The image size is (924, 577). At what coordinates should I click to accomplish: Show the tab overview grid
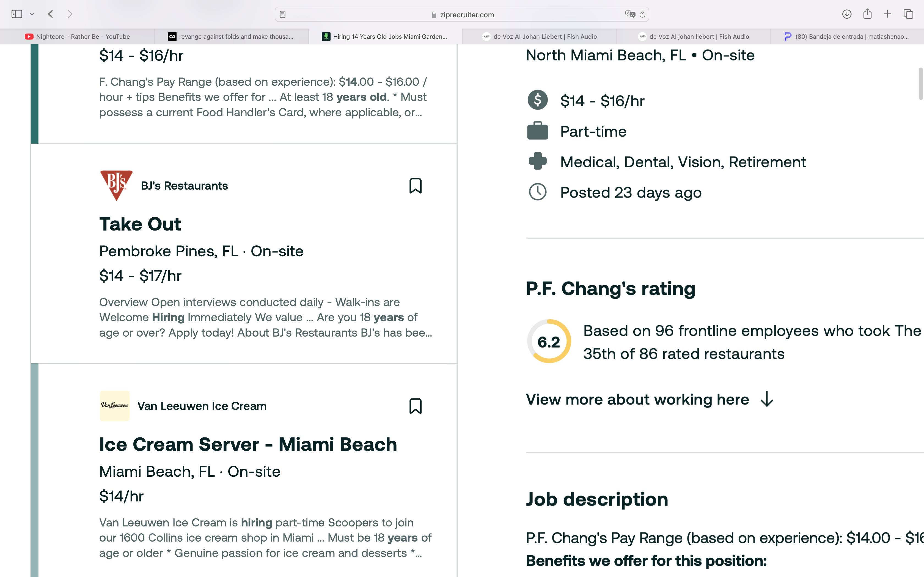click(x=908, y=14)
